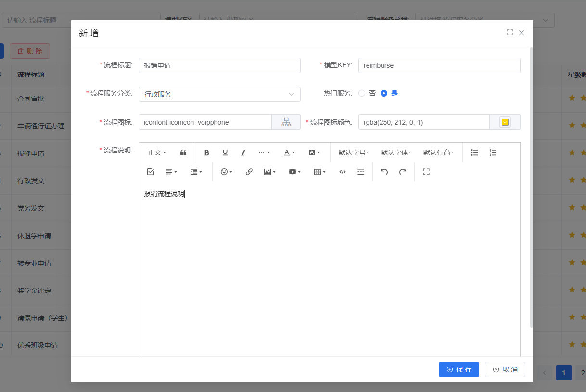
Task: Insert a hyperlink in the editor
Action: click(249, 172)
